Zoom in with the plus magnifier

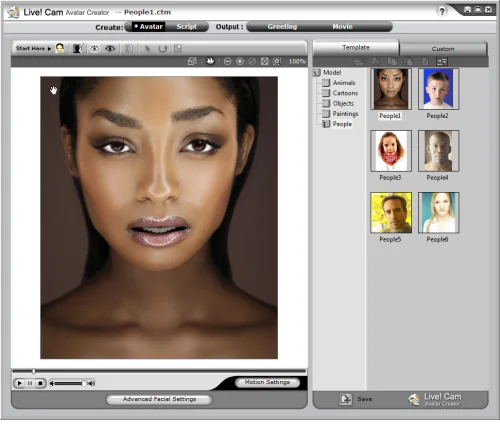240,61
